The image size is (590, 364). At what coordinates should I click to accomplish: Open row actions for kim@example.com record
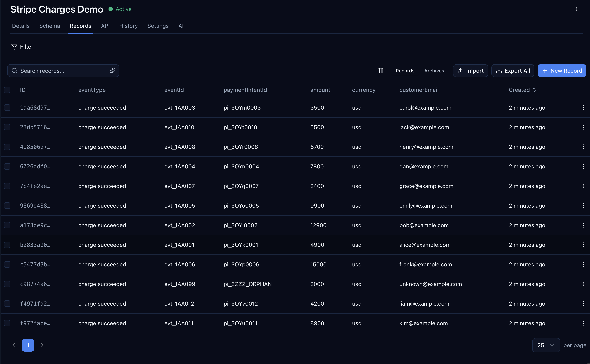[x=583, y=323]
